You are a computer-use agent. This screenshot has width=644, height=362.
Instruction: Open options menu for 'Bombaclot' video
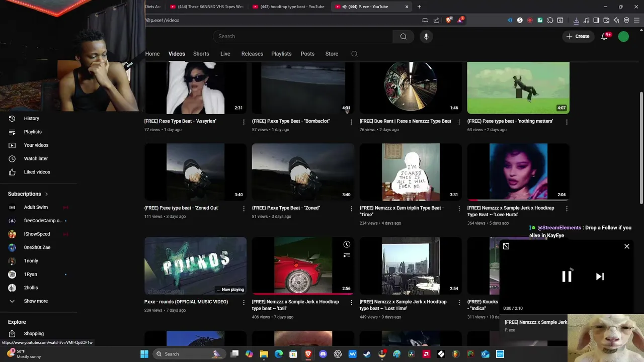352,122
